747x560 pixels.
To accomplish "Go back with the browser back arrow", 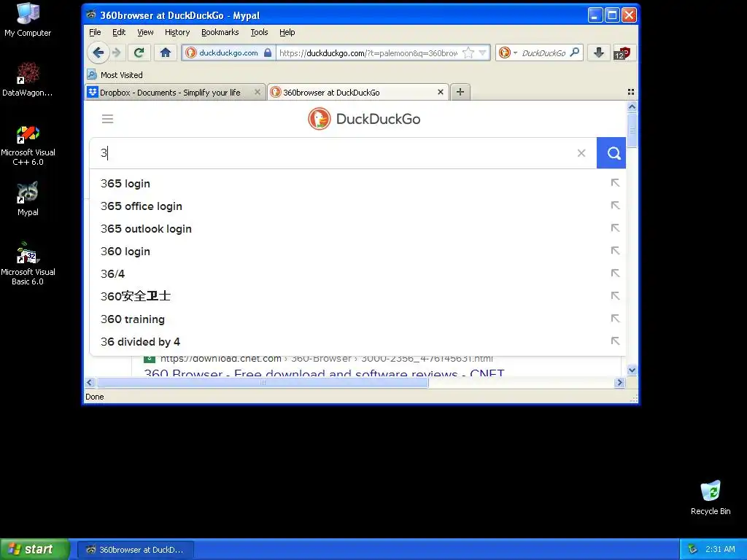I will click(98, 52).
